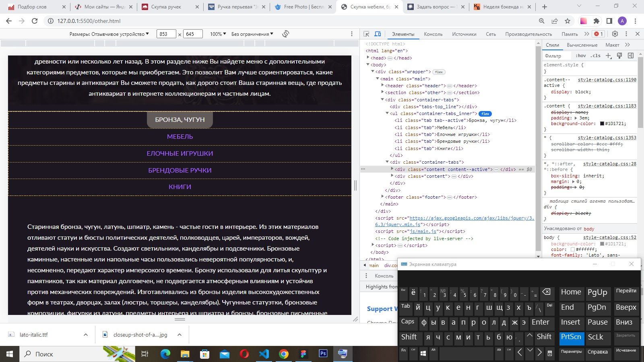Open the Сеть DevTools tab
The height and width of the screenshot is (362, 644).
click(x=491, y=34)
